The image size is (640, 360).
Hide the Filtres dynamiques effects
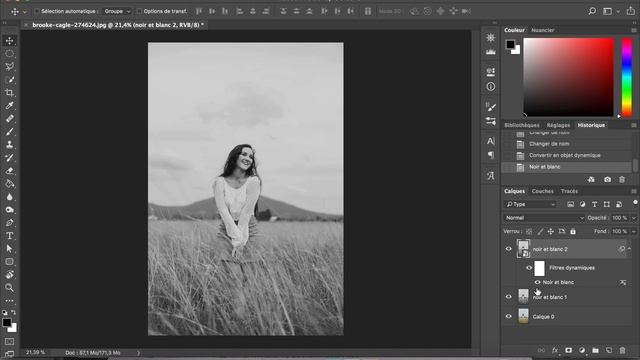point(529,268)
